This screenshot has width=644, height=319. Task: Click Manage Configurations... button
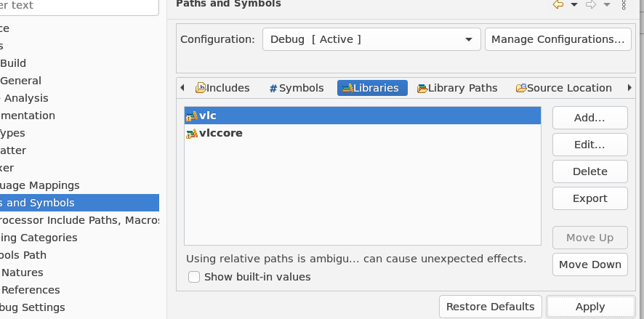(558, 39)
